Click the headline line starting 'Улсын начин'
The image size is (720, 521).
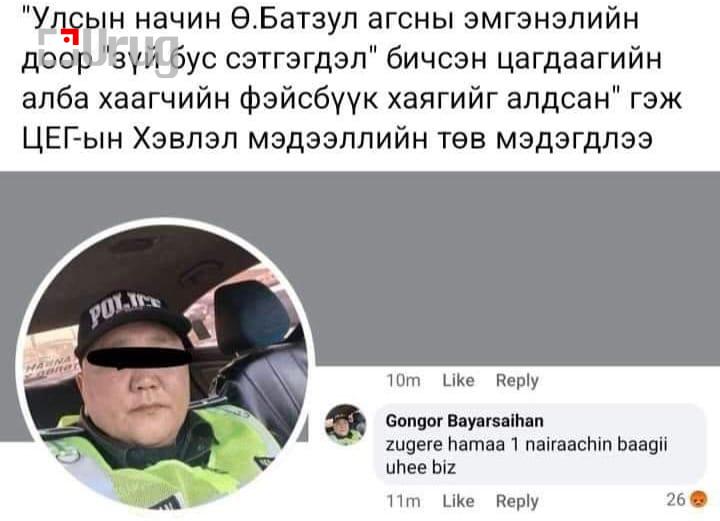[330, 18]
